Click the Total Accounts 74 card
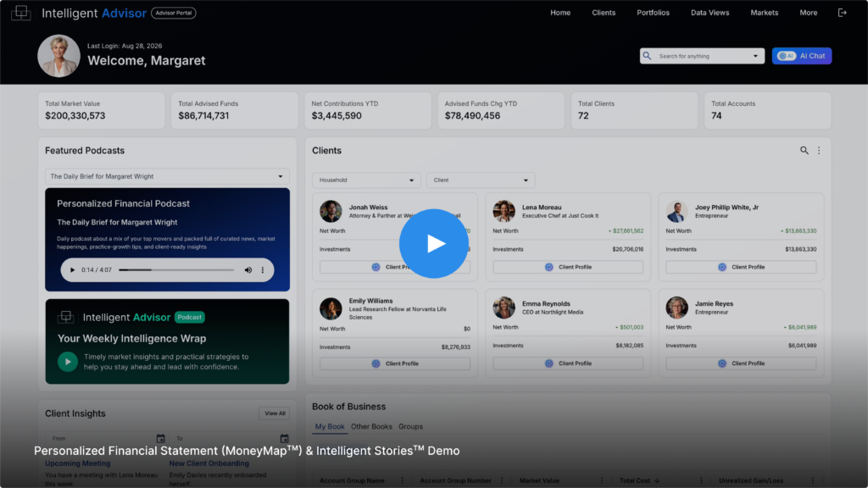Viewport: 868px width, 488px height. click(768, 111)
